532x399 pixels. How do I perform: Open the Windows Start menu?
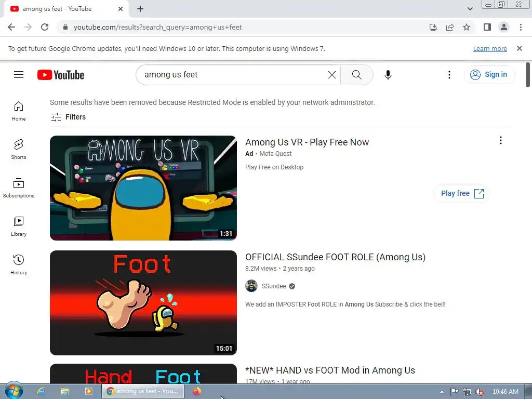(x=14, y=391)
